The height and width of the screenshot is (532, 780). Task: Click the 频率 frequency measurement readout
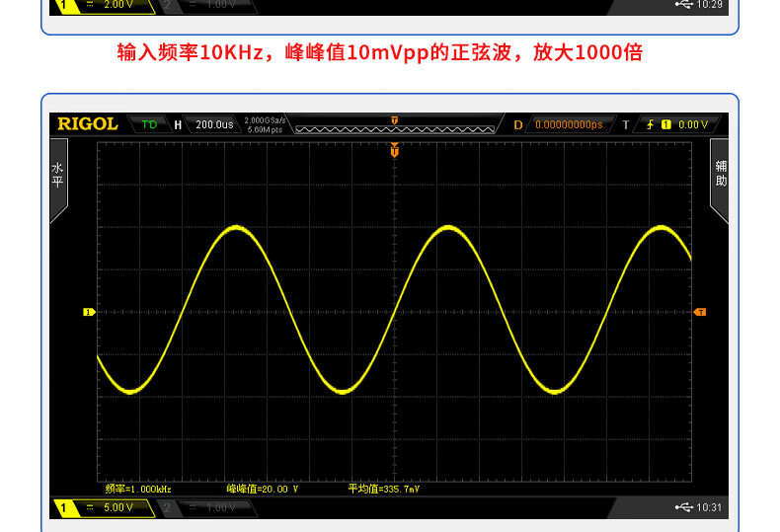[x=138, y=489]
